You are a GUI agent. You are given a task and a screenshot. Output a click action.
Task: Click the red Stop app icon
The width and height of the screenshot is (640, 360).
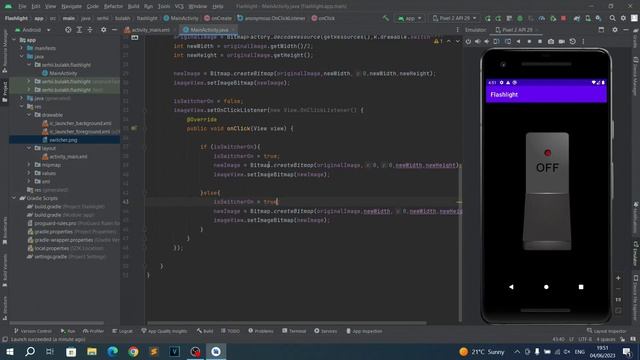564,18
